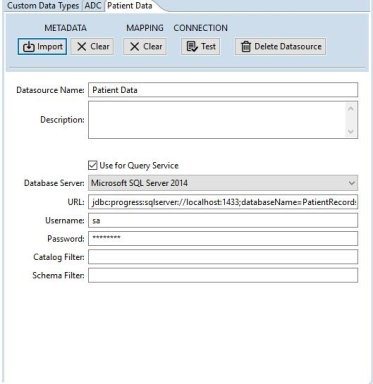The image size is (373, 384).
Task: Open the Database Server dropdown
Action: [223, 183]
